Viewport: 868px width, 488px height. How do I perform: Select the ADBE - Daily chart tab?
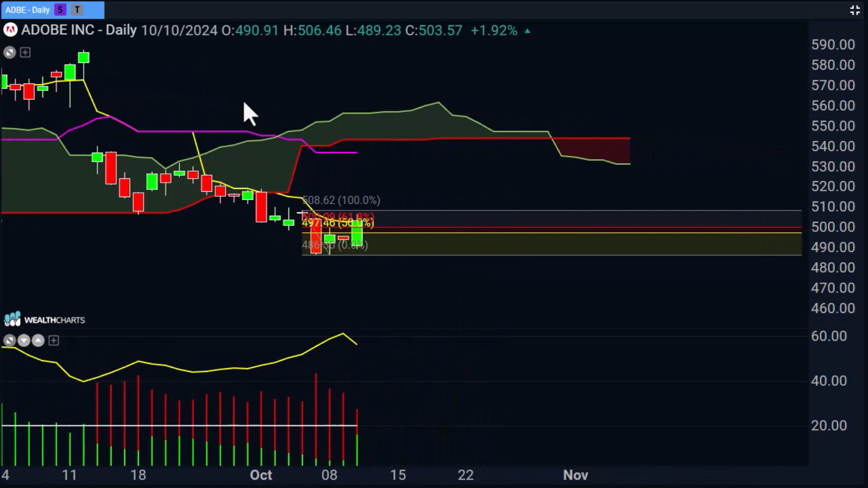[x=52, y=9]
